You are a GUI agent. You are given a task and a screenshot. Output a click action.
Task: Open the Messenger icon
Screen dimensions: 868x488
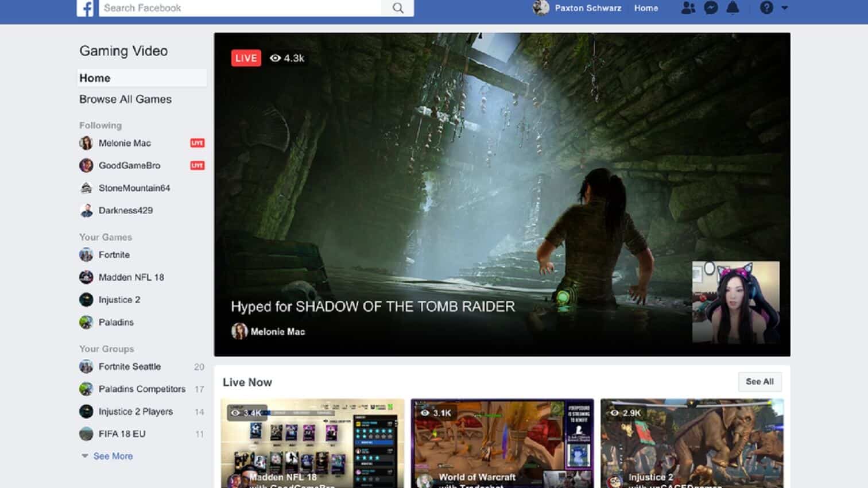[711, 8]
